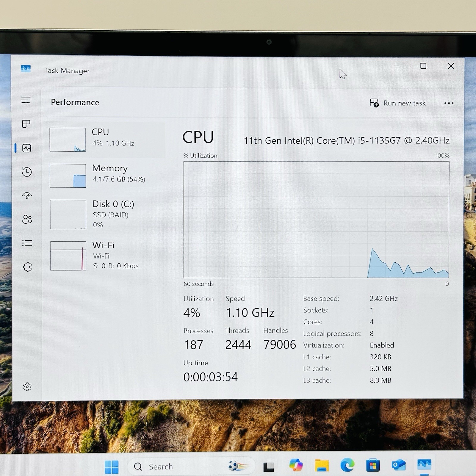
Task: Open File Explorer from the taskbar
Action: coord(322,466)
